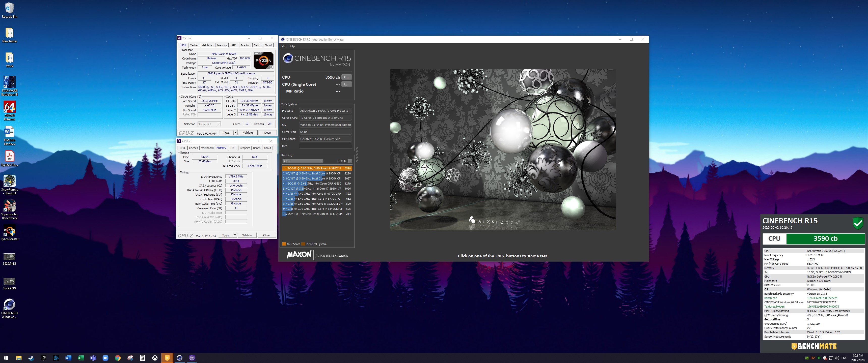The image size is (868, 363).
Task: Open the taskbar clock showing 4:22 PM
Action: click(x=858, y=358)
